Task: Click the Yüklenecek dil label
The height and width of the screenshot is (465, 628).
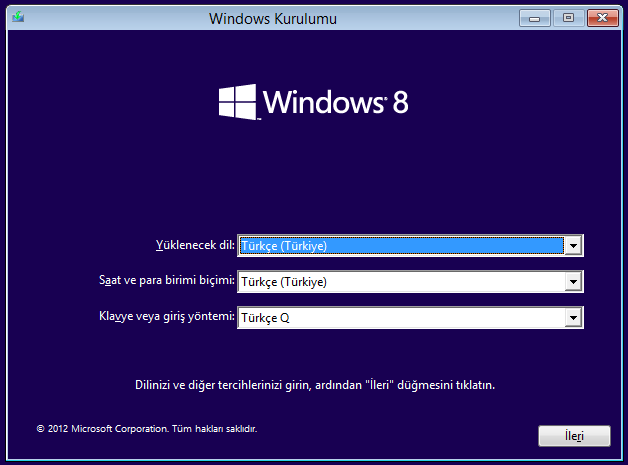Action: 195,245
